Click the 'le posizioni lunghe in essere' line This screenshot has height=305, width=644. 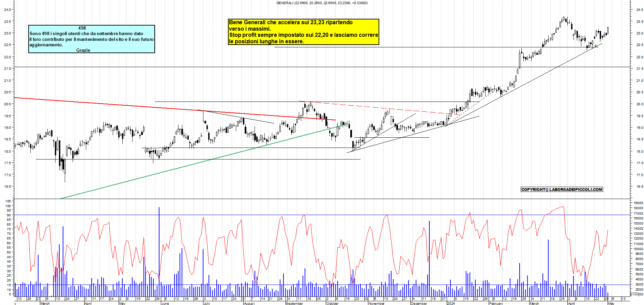(x=266, y=41)
